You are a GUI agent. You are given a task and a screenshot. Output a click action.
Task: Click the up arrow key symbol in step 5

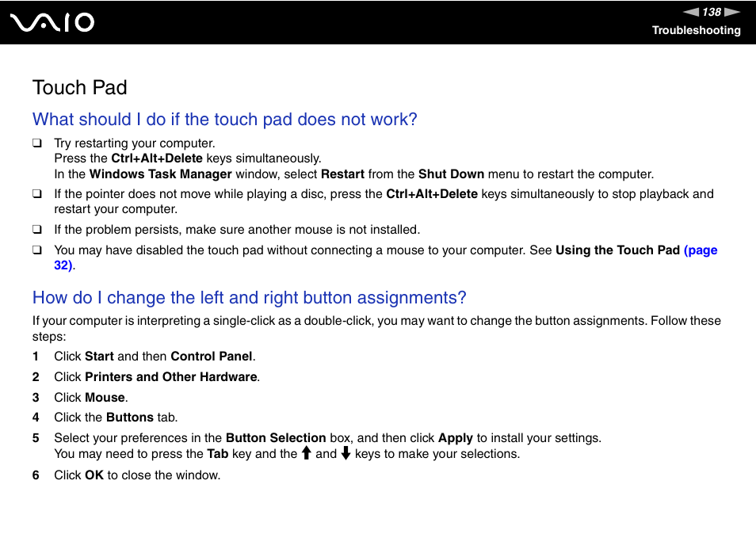306,453
